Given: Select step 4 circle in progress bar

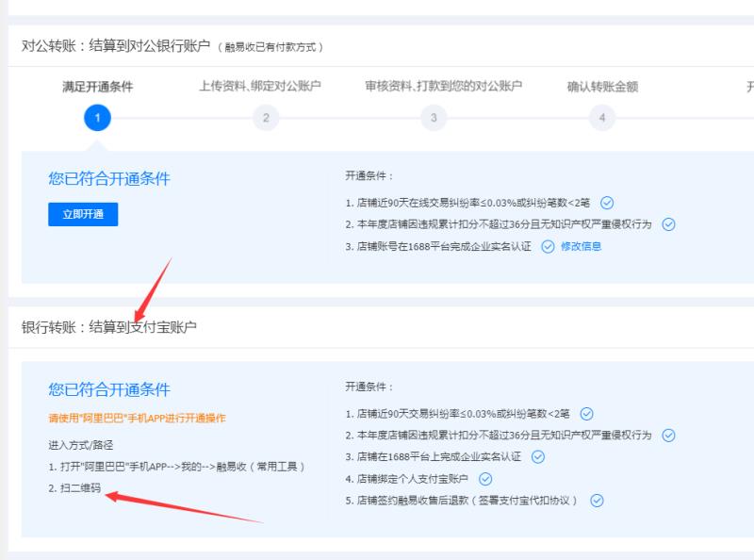Looking at the screenshot, I should [601, 118].
